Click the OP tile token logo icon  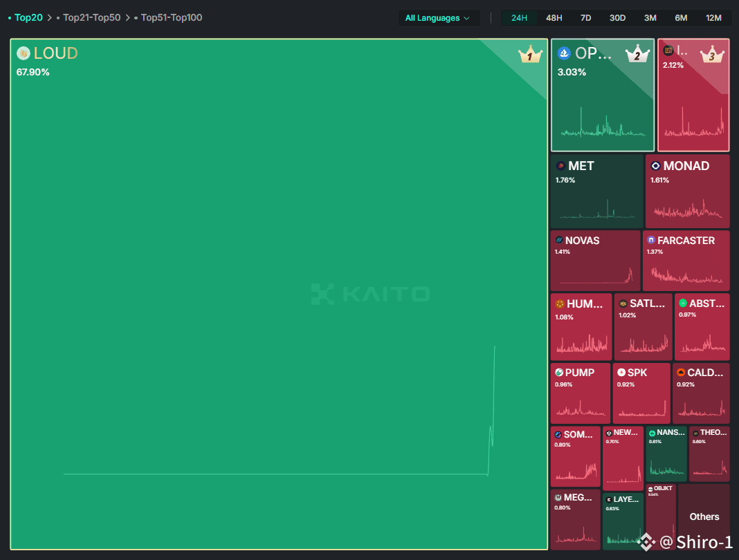564,53
